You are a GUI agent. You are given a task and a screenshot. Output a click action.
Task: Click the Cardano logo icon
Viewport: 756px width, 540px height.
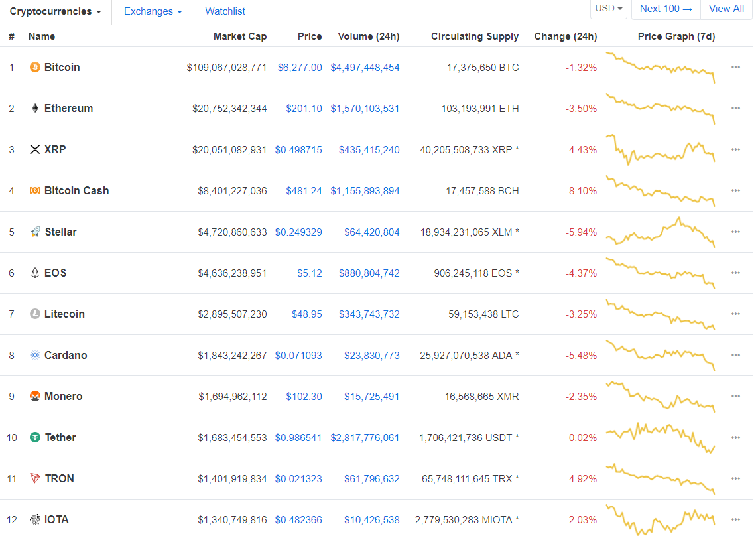coord(34,356)
